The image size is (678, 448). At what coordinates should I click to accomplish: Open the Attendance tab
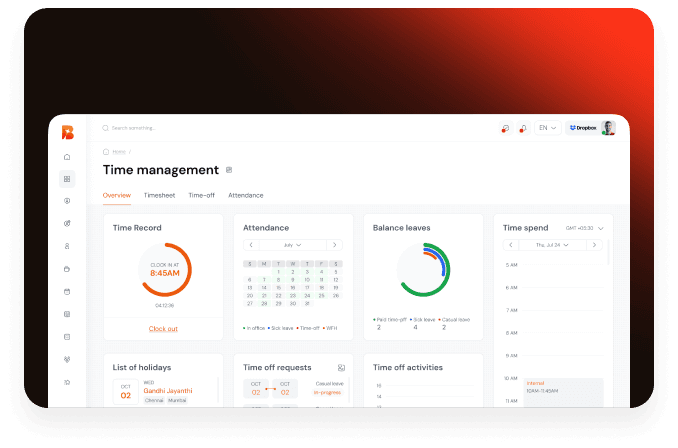click(245, 195)
